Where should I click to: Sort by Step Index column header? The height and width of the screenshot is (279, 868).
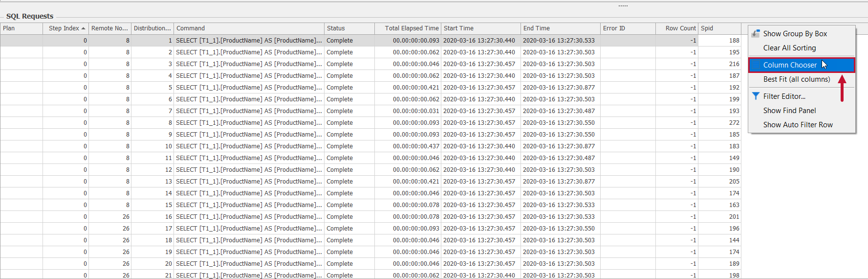[x=65, y=28]
